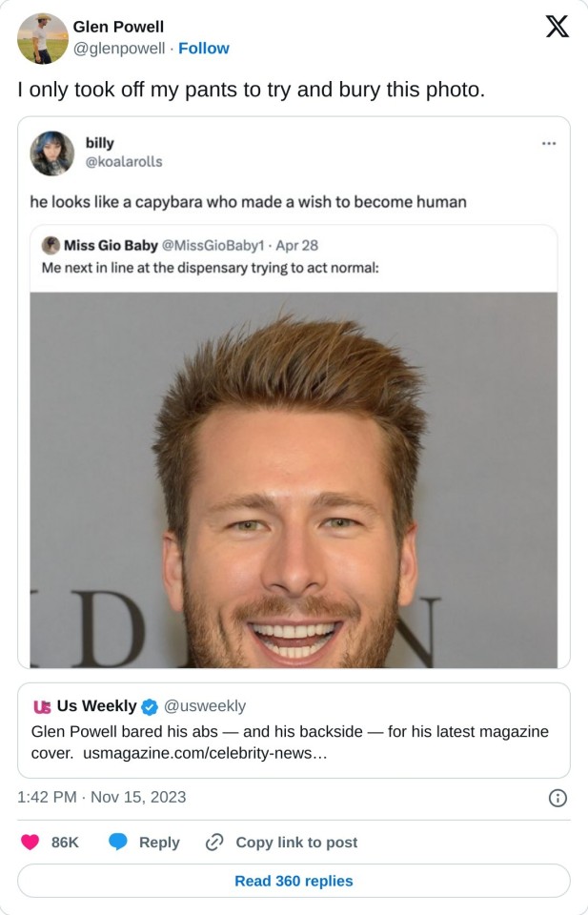Click the copy link chain icon
This screenshot has width=588, height=915.
click(x=214, y=842)
